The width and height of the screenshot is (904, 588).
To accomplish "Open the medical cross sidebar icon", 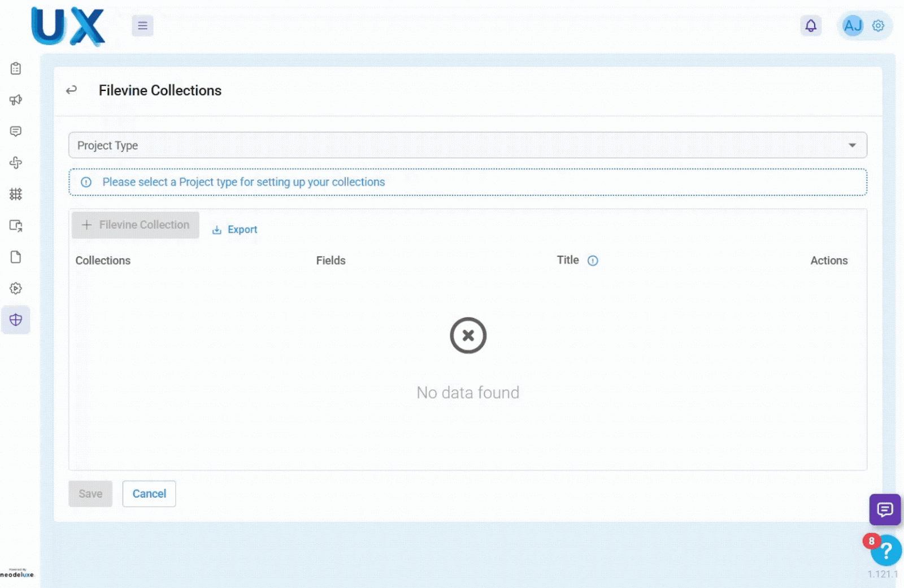I will 16,163.
